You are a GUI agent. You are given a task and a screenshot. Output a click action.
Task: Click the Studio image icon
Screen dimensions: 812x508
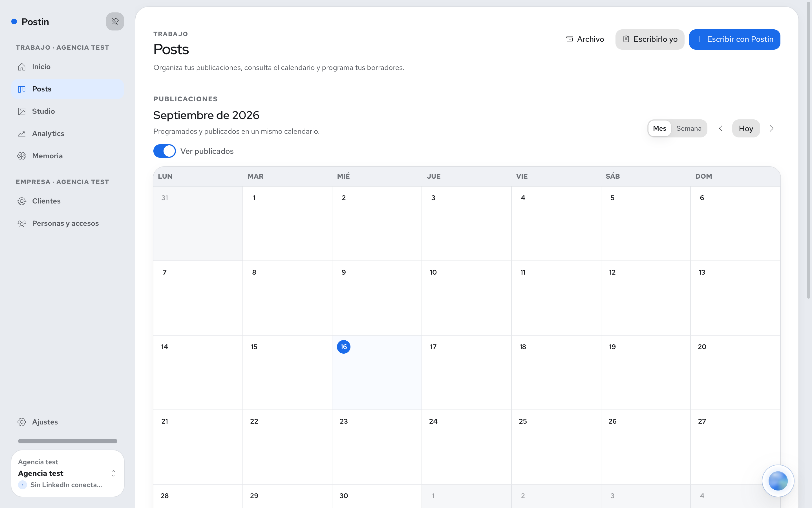[x=22, y=111]
